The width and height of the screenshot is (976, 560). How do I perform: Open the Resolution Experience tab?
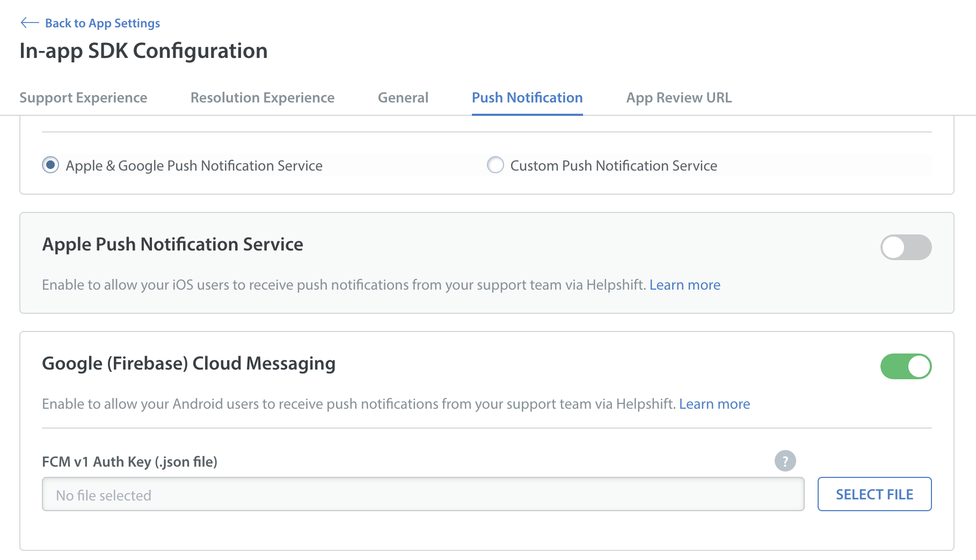[x=263, y=98]
